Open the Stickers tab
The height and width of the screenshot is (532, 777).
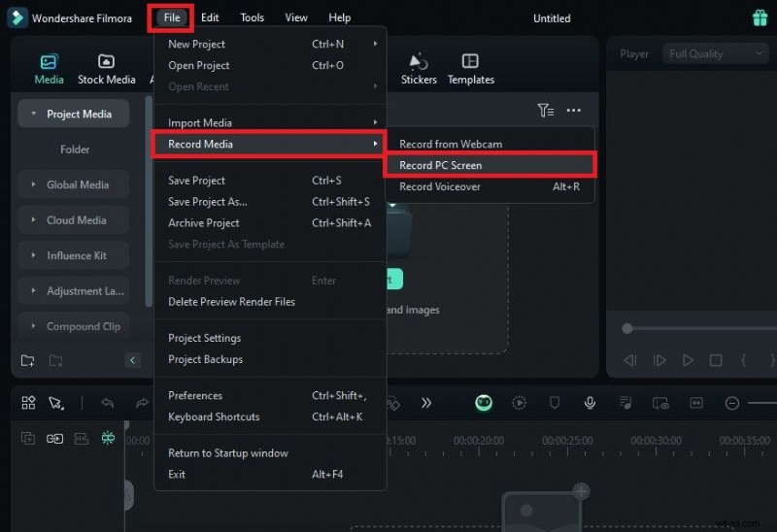pos(419,69)
